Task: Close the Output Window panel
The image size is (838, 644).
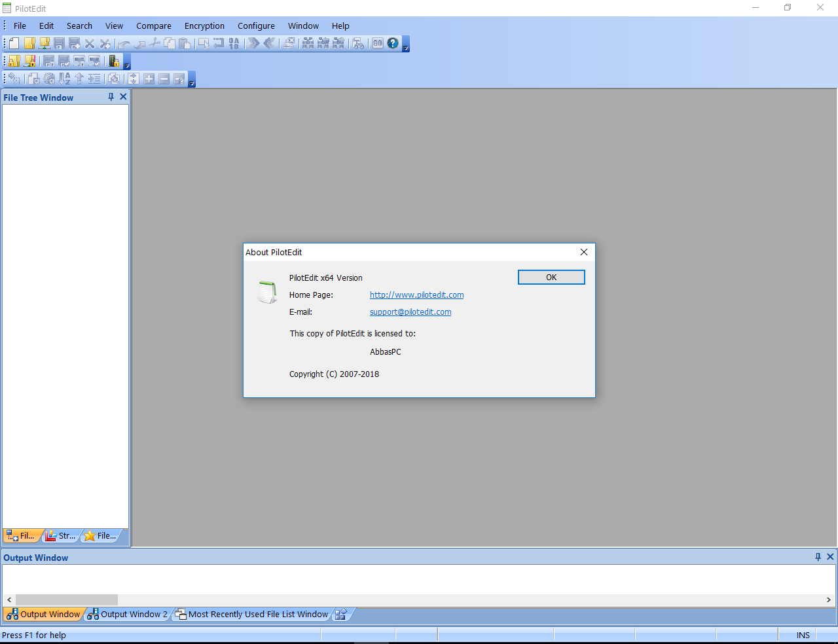Action: pyautogui.click(x=830, y=557)
